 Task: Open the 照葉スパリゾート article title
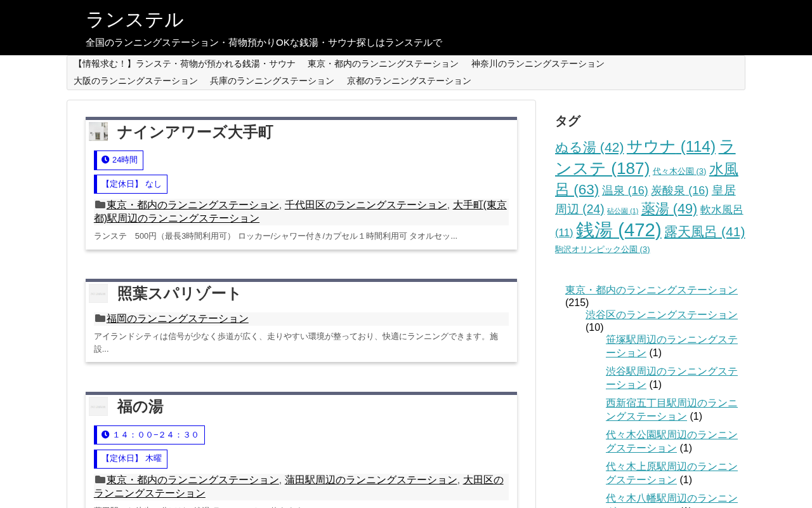[x=180, y=294]
